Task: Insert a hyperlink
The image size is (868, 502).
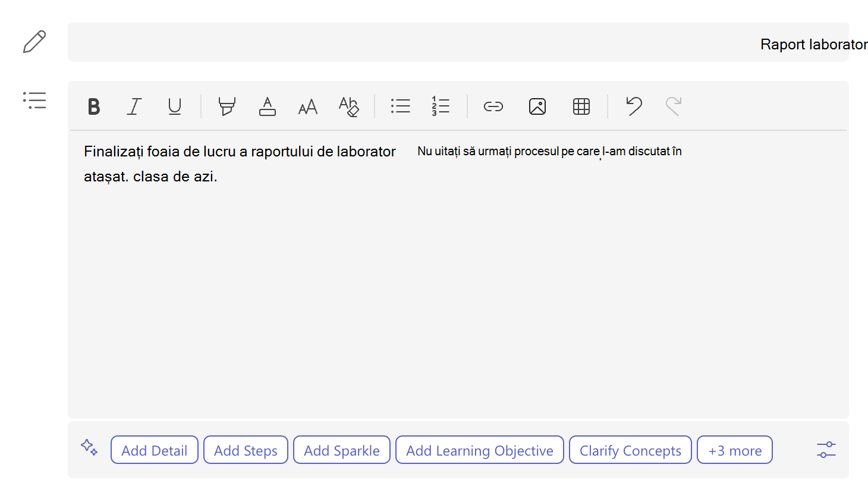Action: [x=493, y=106]
